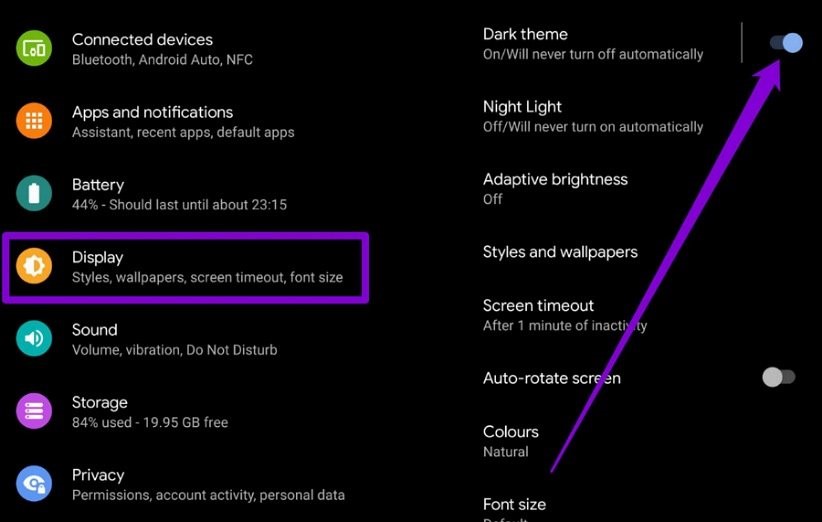Tap the blue Privacy eye icon

[34, 483]
